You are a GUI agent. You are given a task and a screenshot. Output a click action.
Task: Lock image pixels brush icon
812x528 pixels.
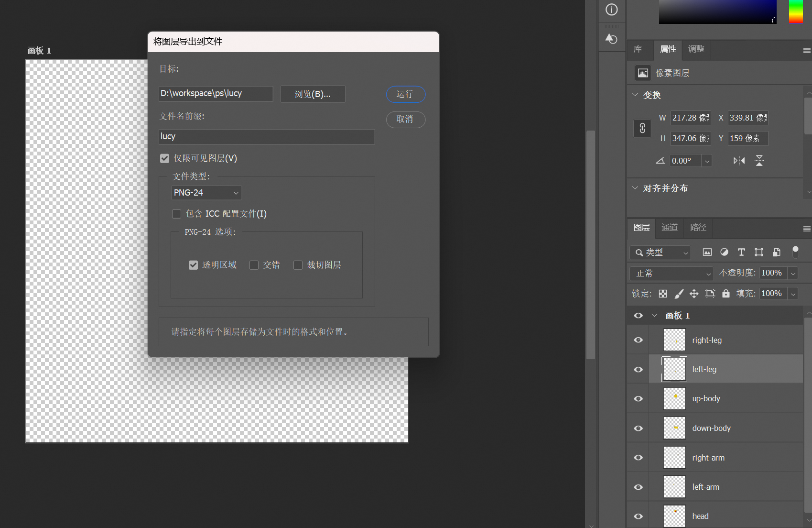(x=679, y=294)
